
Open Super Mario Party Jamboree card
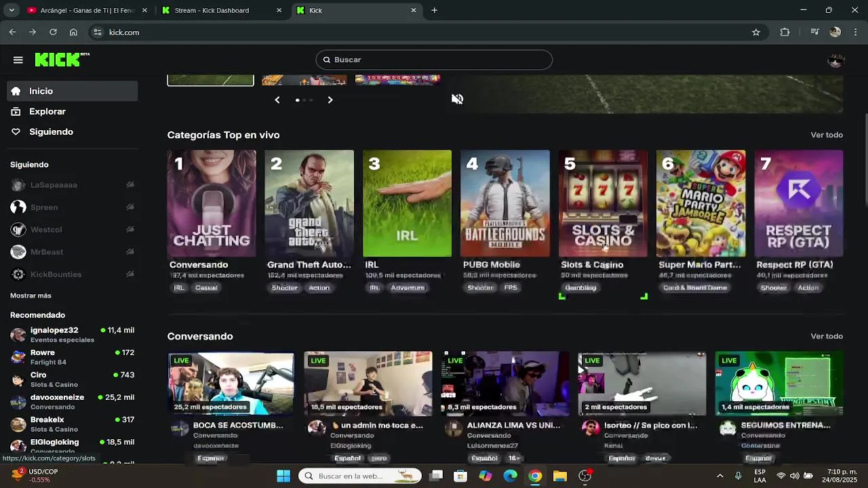(x=701, y=203)
